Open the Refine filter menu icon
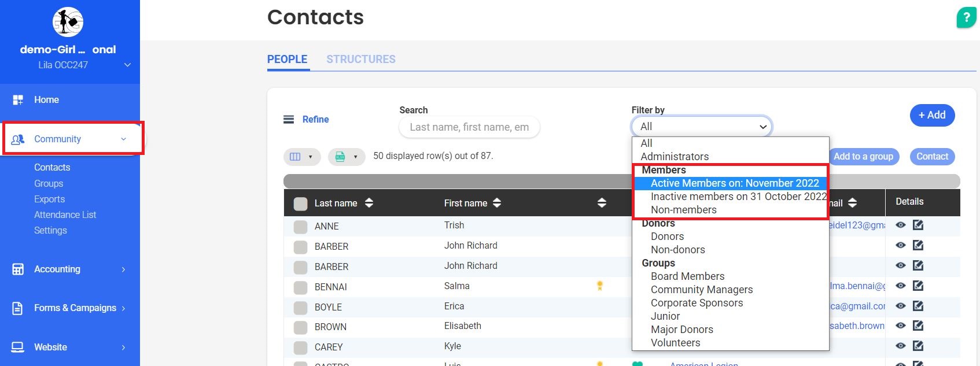This screenshot has height=366, width=980. pyautogui.click(x=289, y=120)
